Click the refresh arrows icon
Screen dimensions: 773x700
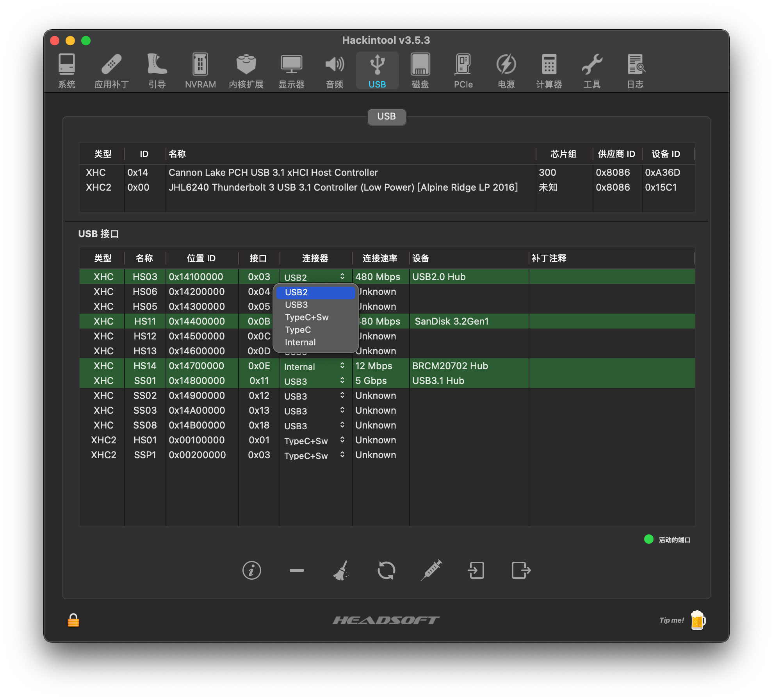pos(386,570)
